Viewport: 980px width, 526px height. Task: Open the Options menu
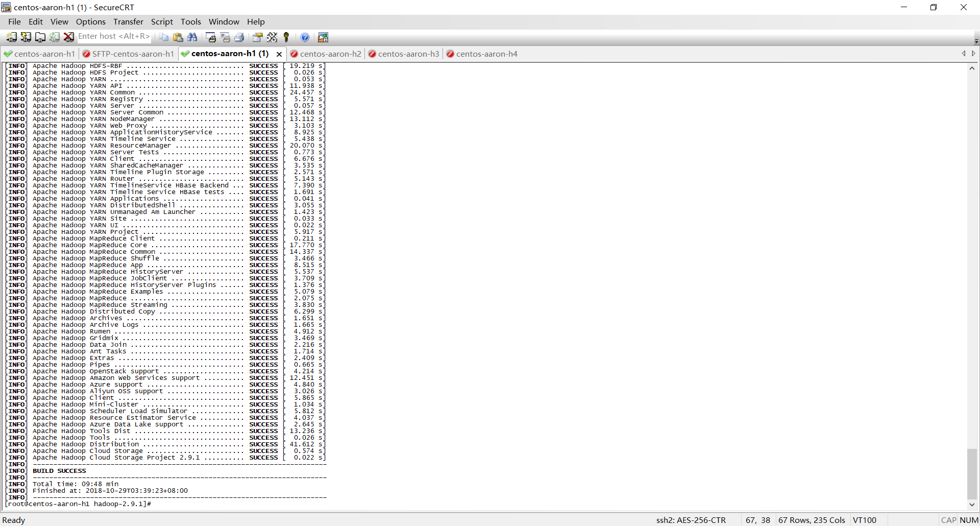91,21
